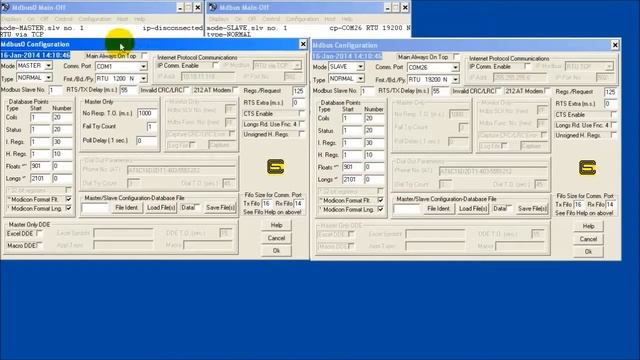Click the database file name field in Mdbus0 Configuration
This screenshot has height=360, width=640.
95,208
